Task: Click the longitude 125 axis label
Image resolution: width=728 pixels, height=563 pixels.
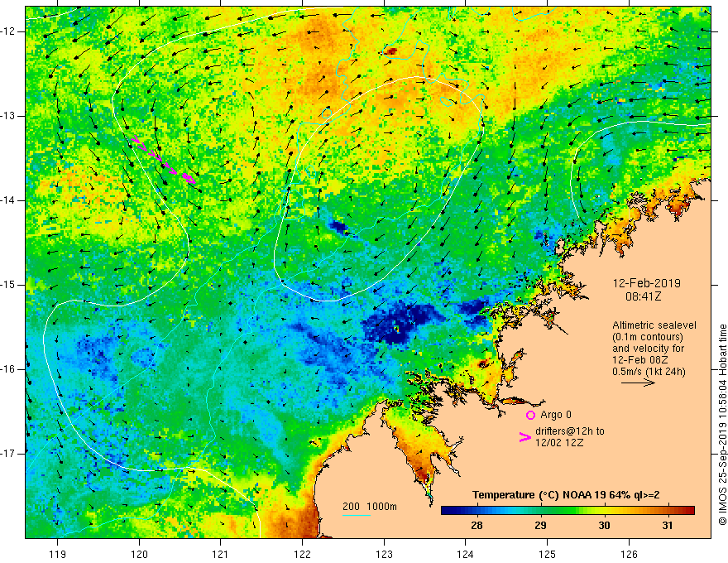Action: [547, 554]
